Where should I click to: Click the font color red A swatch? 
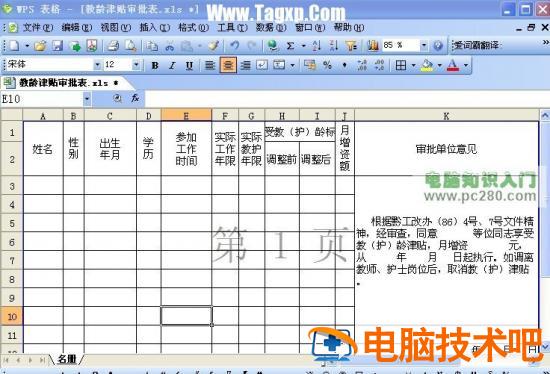tap(453, 65)
